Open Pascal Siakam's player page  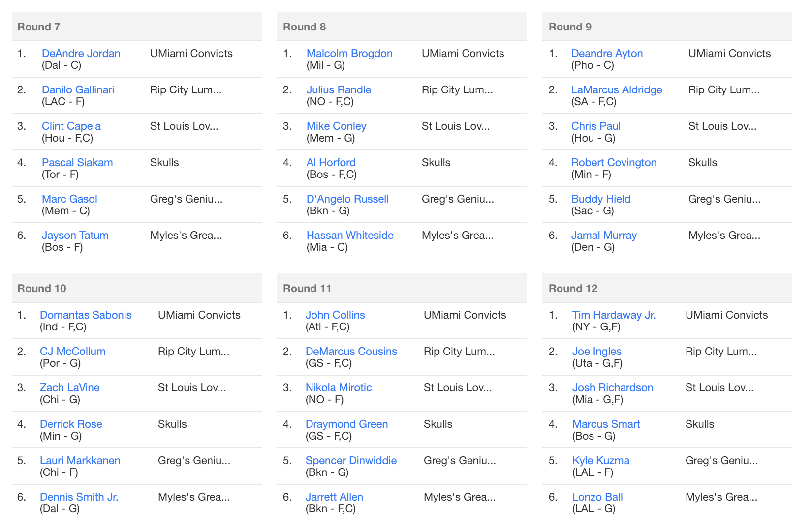[x=77, y=162]
